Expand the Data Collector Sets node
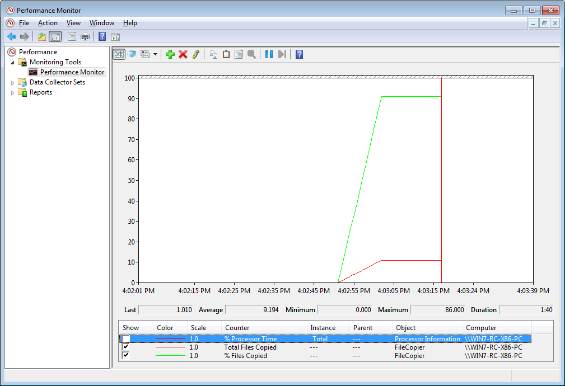 coord(12,83)
